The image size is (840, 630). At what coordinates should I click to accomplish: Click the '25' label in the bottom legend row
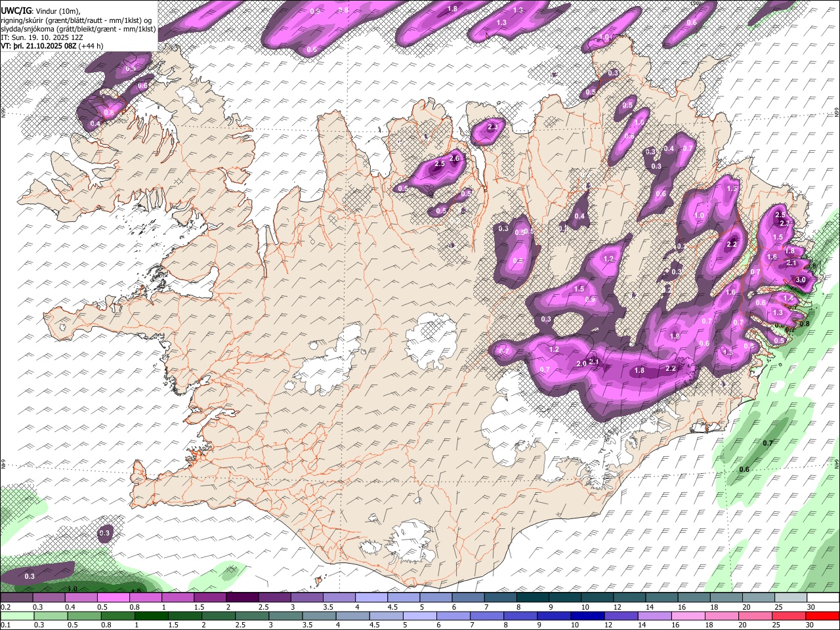click(x=778, y=625)
